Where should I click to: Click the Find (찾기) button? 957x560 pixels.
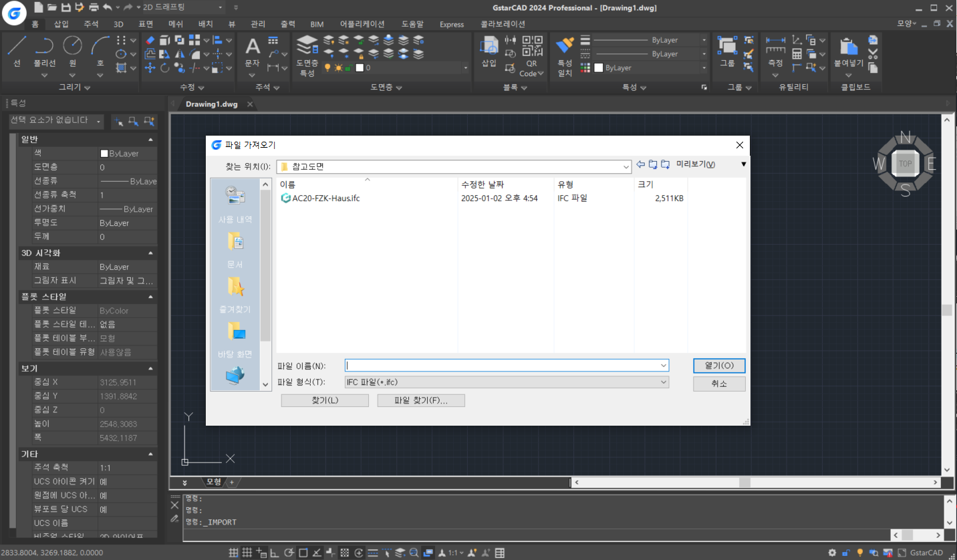click(325, 400)
